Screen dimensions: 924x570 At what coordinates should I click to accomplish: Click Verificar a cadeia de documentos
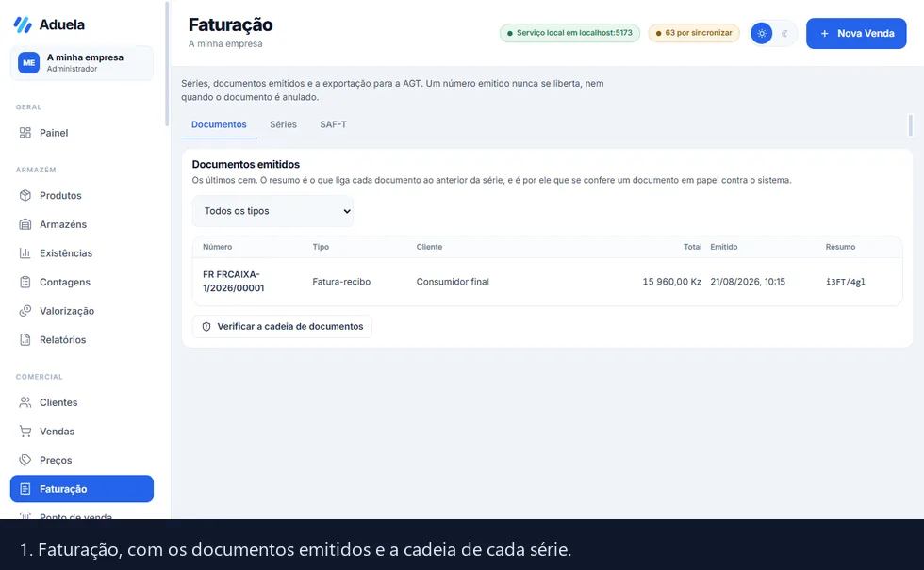pos(282,327)
